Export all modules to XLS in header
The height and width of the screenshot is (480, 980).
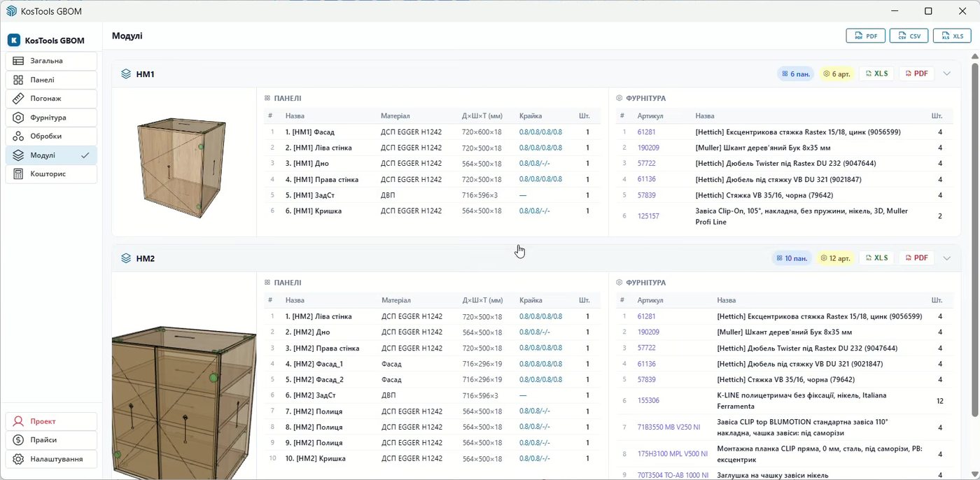point(952,36)
